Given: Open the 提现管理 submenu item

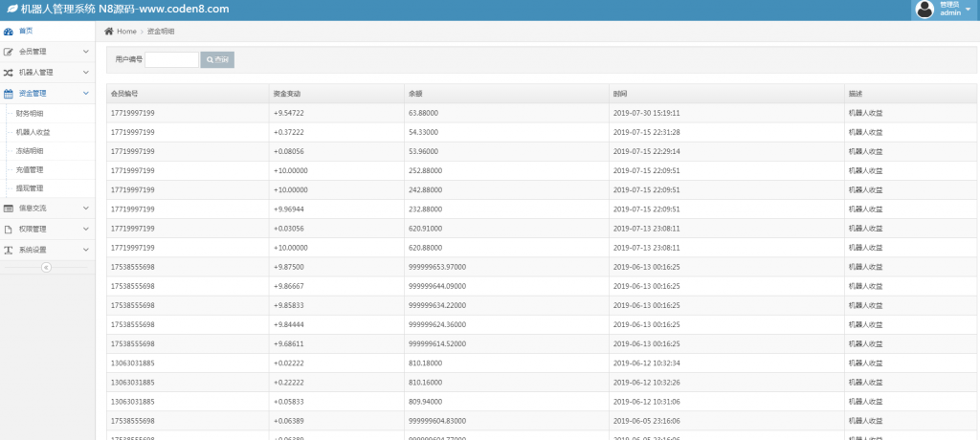Looking at the screenshot, I should click(30, 188).
